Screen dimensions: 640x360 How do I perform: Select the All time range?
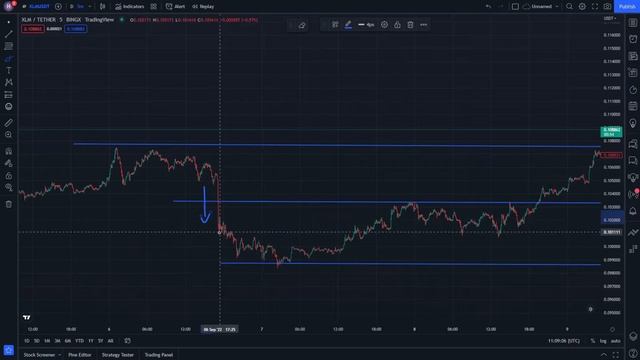tap(110, 341)
